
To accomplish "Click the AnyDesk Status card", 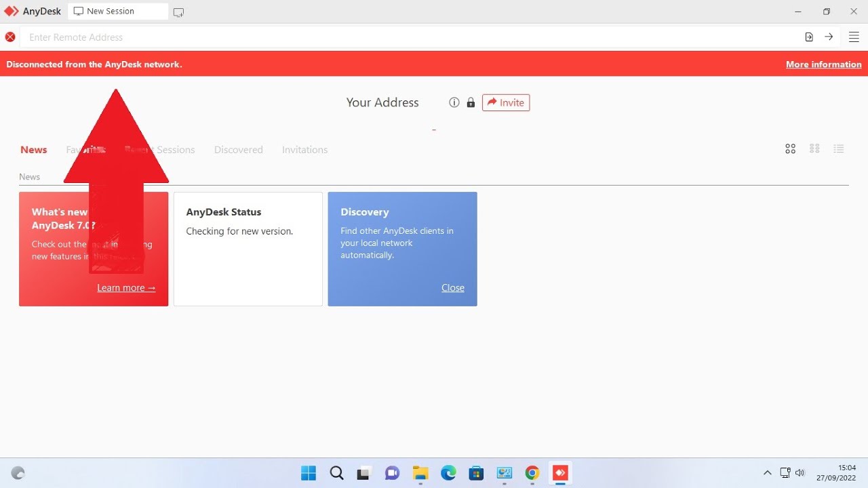I will [248, 249].
